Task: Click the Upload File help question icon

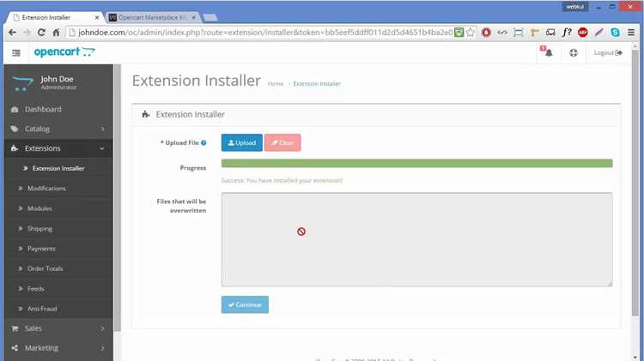Action: tap(204, 142)
